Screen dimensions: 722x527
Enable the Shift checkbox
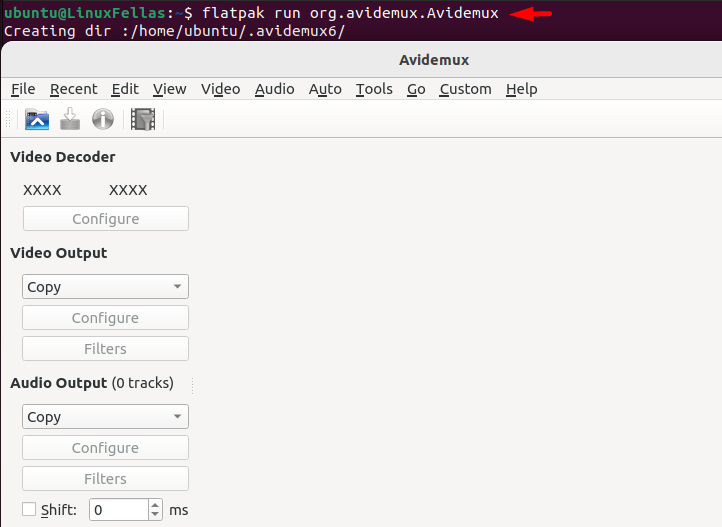pyautogui.click(x=29, y=510)
